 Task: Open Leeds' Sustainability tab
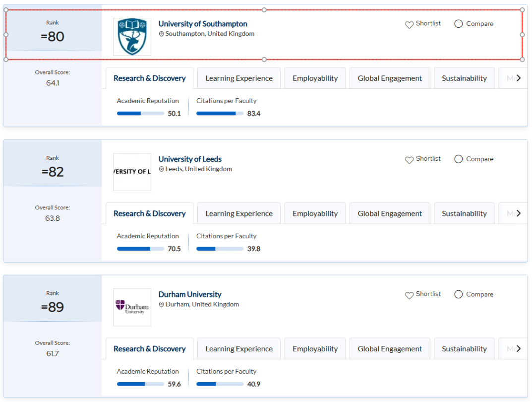464,213
